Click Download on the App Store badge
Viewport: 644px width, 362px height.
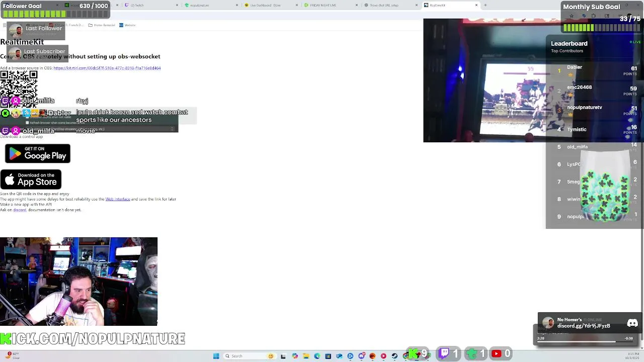(x=31, y=179)
